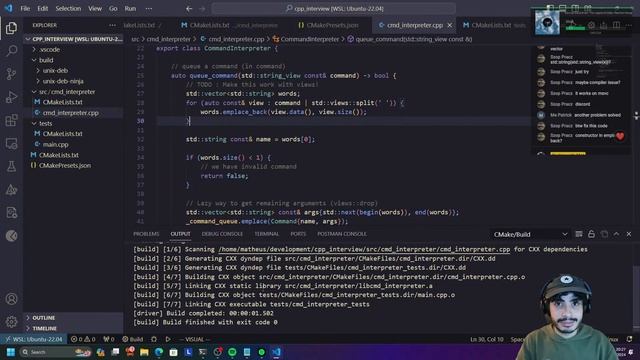Image resolution: width=640 pixels, height=360 pixels.
Task: Open the output log in the editor
Action: pyautogui.click(x=604, y=234)
